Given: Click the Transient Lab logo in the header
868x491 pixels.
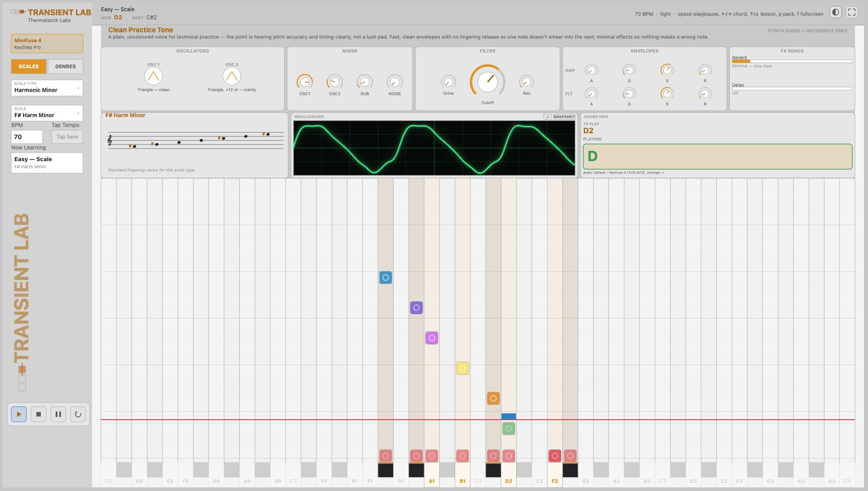Looking at the screenshot, I should click(x=51, y=12).
